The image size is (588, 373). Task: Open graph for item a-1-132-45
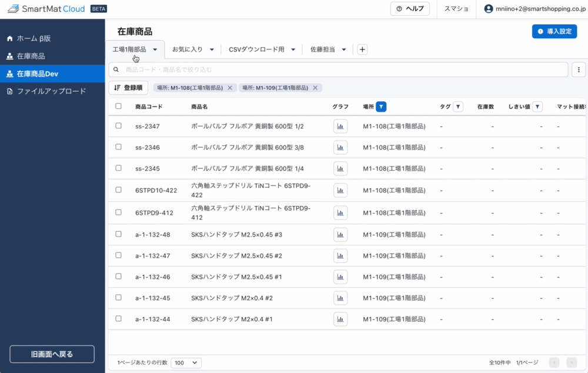[340, 298]
